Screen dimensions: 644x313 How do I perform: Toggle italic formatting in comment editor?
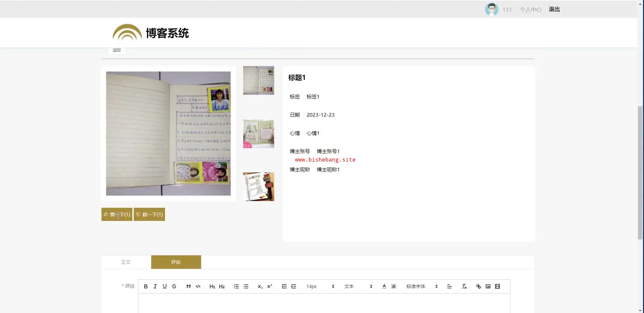[155, 286]
